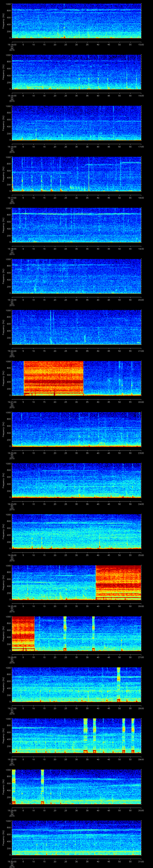This screenshot has width=153, height=868.
Task: Click the "28:00" end time label
Action: 141,708
